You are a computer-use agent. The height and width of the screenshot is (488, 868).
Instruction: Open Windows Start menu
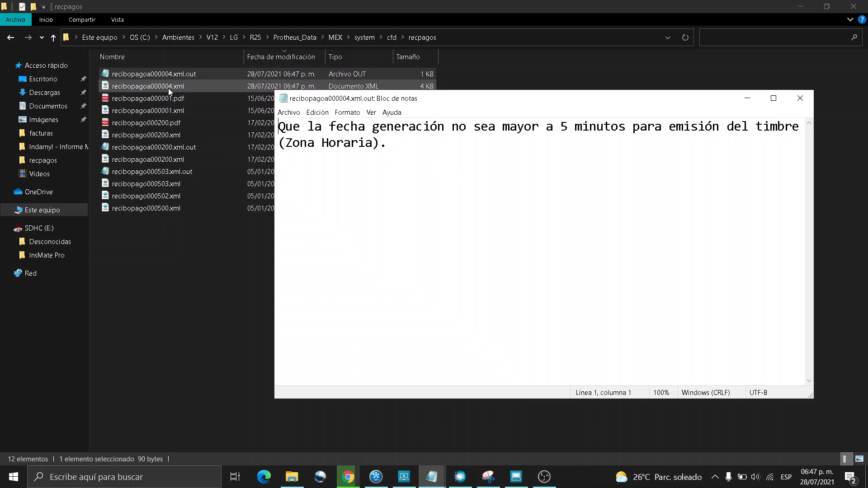pos(14,477)
